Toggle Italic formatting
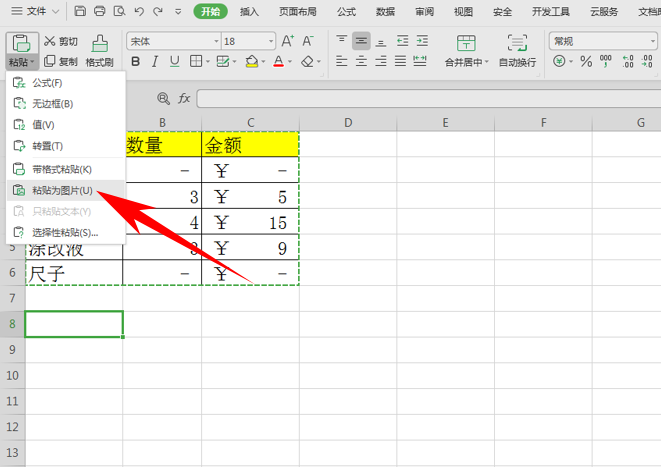Image resolution: width=661 pixels, height=471 pixels. 155,62
